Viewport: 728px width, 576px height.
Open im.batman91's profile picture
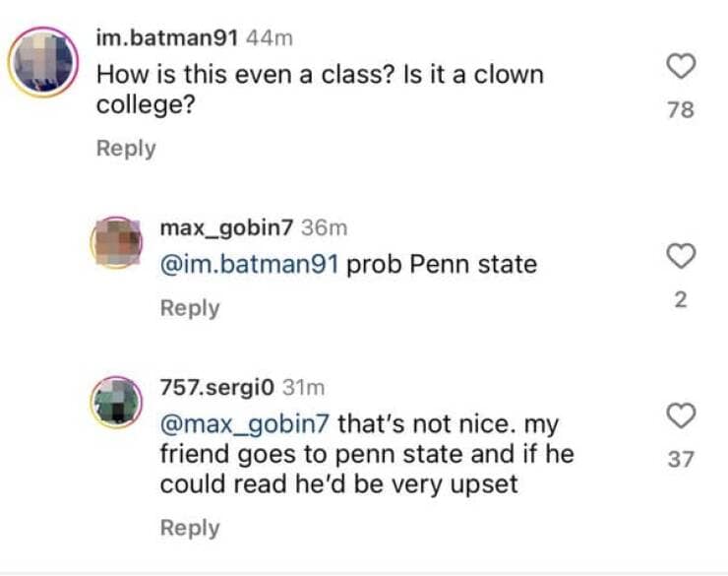(42, 61)
